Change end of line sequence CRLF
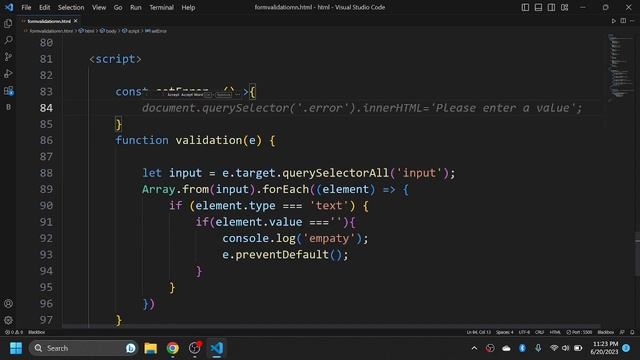 click(540, 332)
